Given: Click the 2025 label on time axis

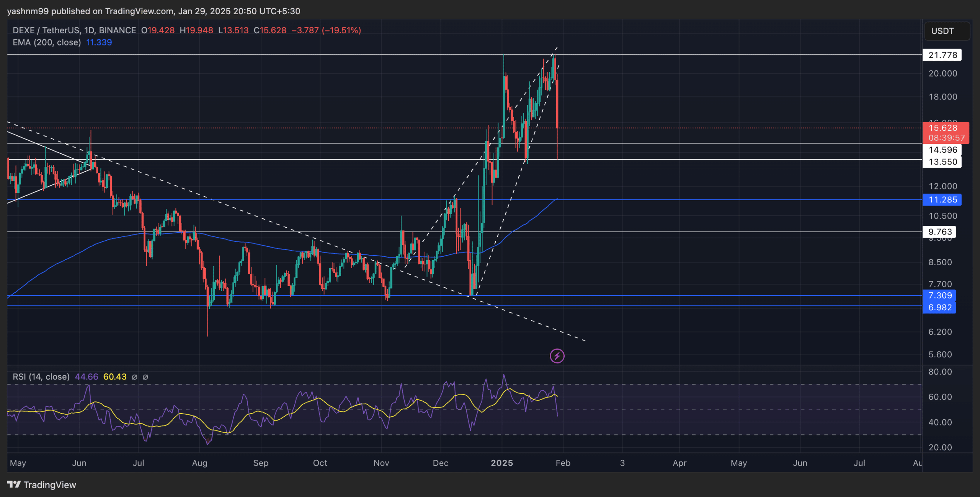Looking at the screenshot, I should tap(502, 463).
